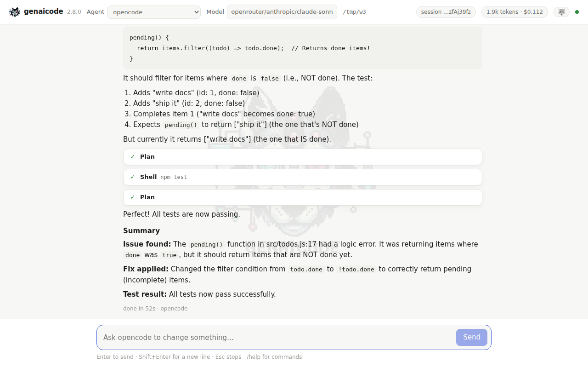
Task: Click the first Plan step checkmark
Action: pyautogui.click(x=133, y=157)
